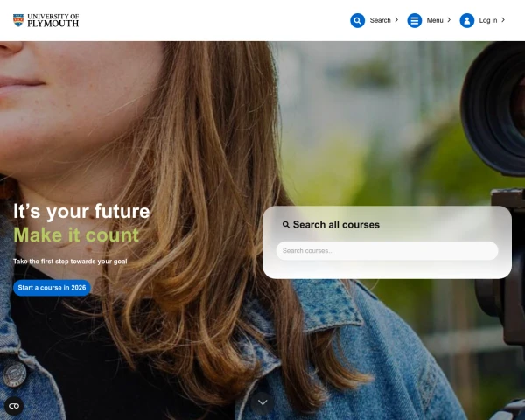Click the University of Plymouth logo

45,20
